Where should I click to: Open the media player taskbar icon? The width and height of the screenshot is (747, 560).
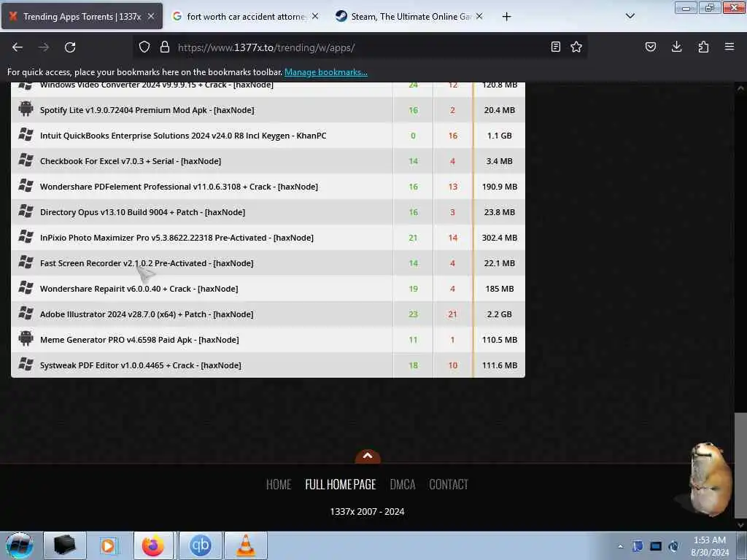[x=108, y=545]
